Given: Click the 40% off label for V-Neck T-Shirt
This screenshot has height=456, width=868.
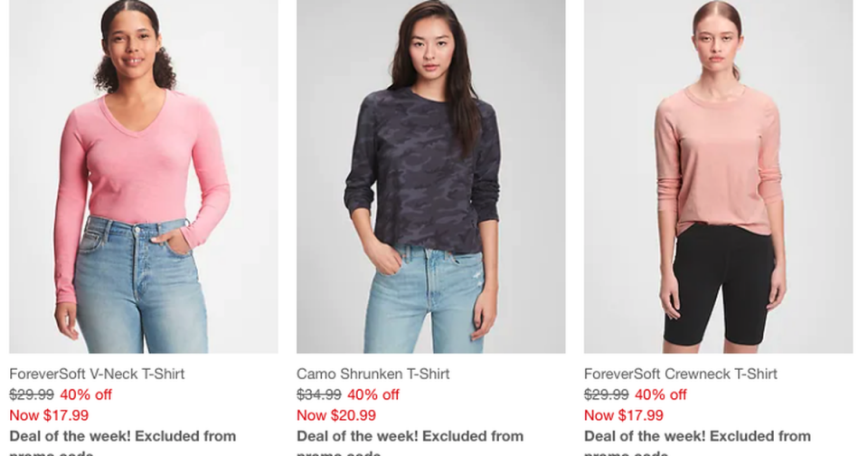Looking at the screenshot, I should pyautogui.click(x=86, y=394).
